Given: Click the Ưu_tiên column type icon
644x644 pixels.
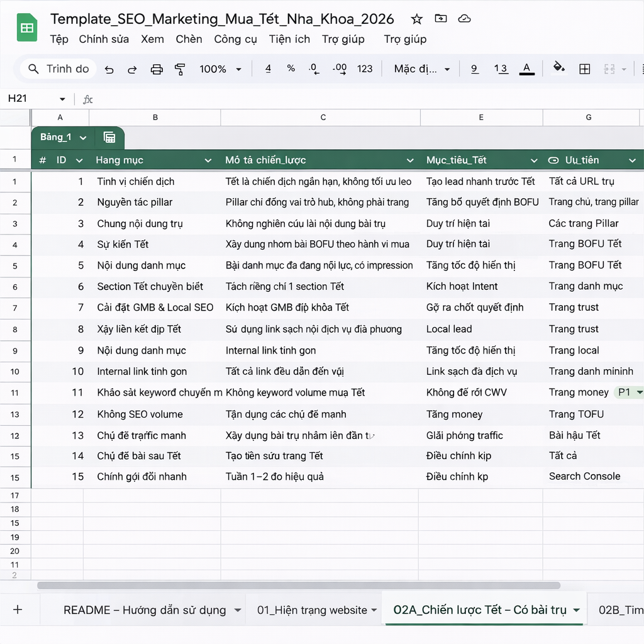Looking at the screenshot, I should click(x=553, y=160).
